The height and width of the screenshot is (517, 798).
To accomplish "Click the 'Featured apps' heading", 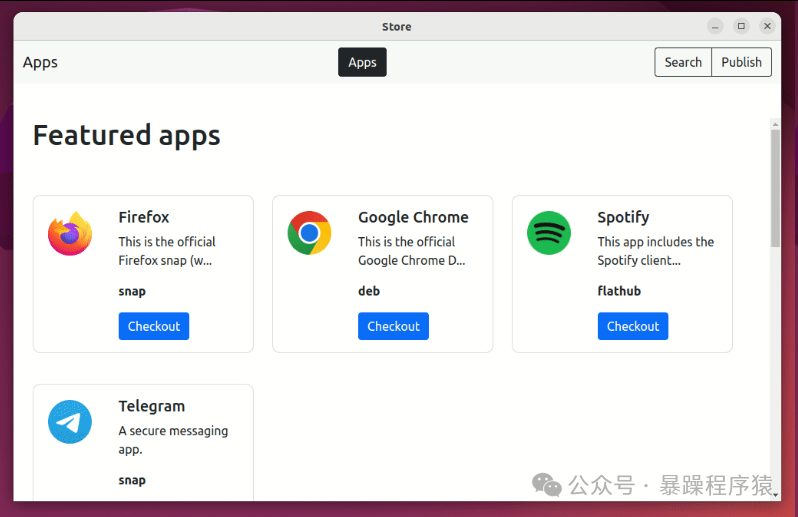I will point(127,135).
